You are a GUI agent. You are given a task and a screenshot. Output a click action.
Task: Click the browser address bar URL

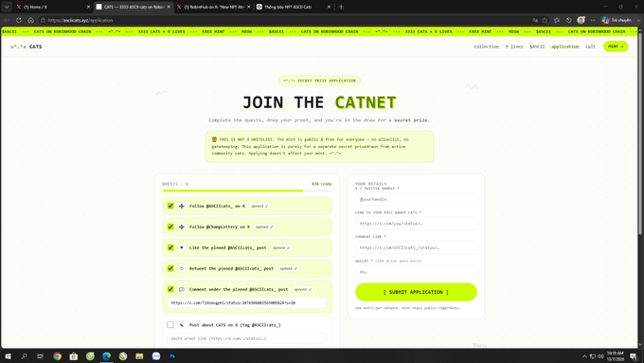tap(80, 20)
